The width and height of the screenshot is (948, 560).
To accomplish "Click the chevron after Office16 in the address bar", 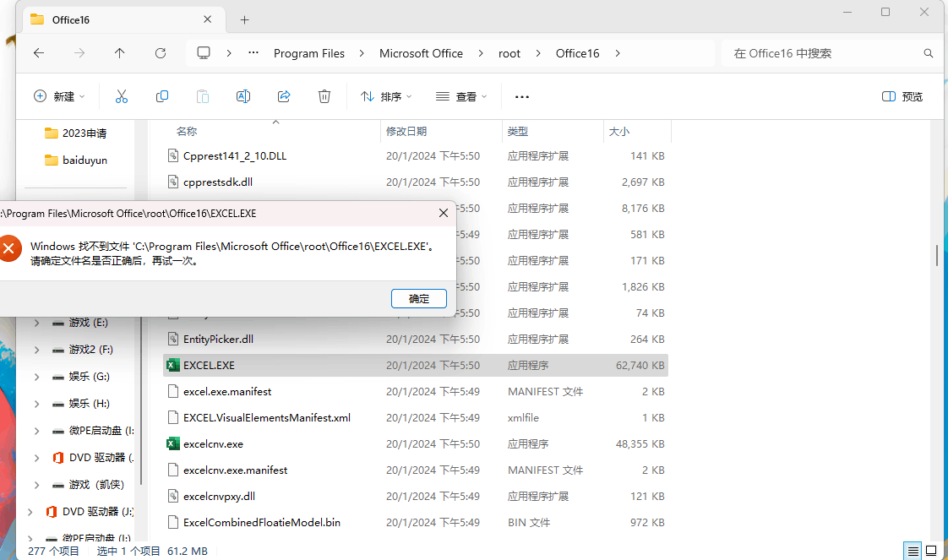I will coord(618,53).
